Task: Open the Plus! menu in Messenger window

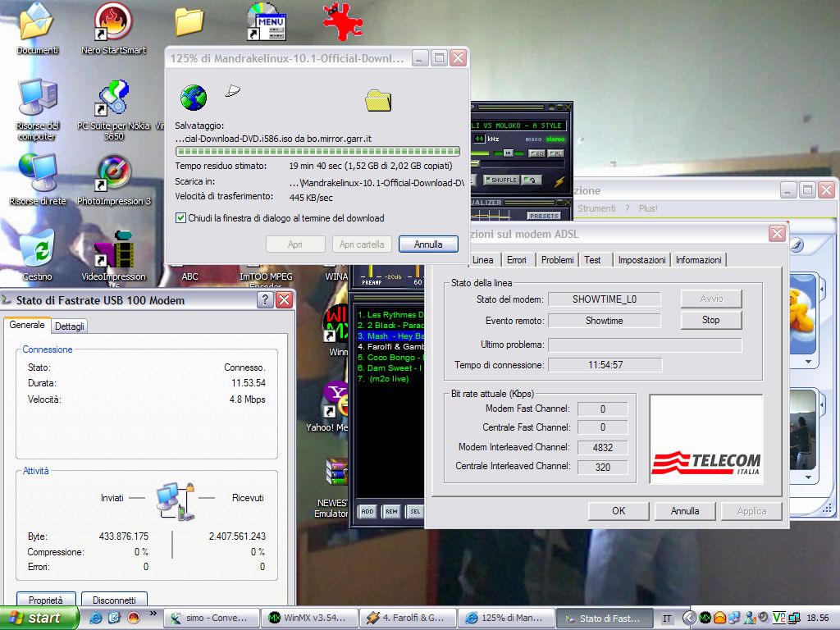Action: pos(648,208)
